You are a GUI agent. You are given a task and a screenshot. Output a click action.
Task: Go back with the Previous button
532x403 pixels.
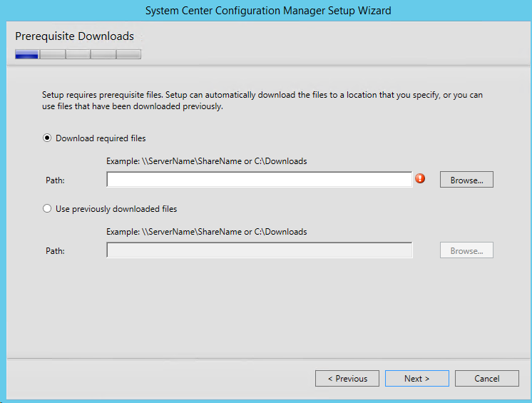[x=347, y=378]
